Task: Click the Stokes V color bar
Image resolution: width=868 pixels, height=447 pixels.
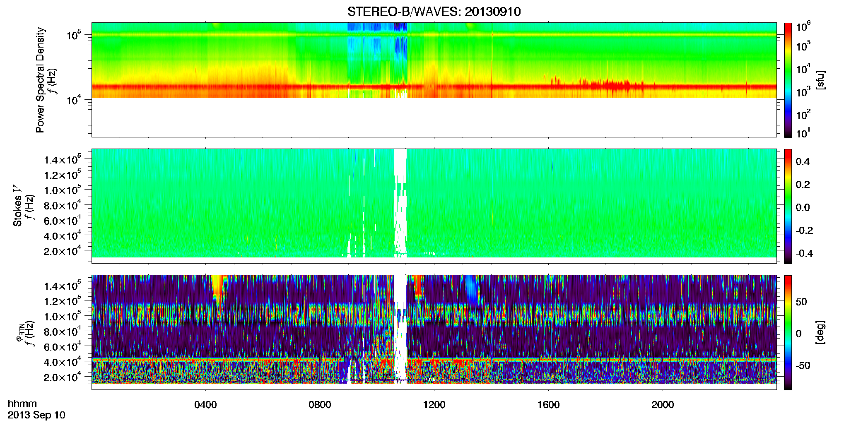Action: [x=788, y=206]
